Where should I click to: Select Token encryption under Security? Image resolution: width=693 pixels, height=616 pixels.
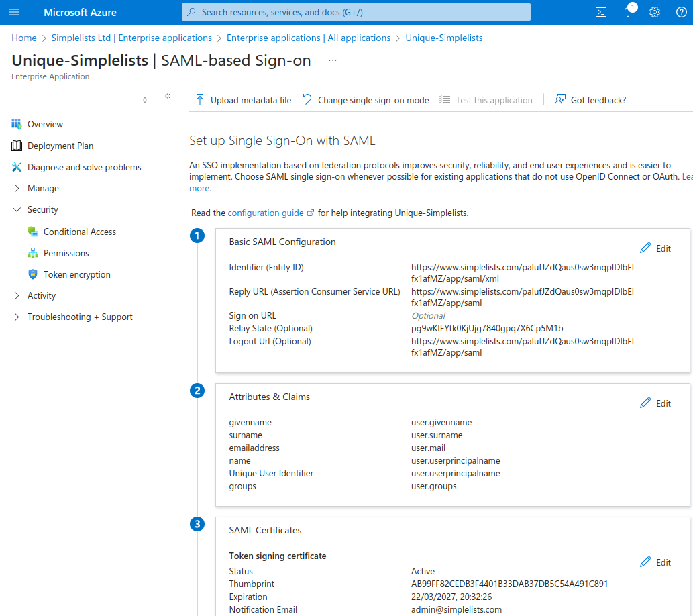coord(77,274)
